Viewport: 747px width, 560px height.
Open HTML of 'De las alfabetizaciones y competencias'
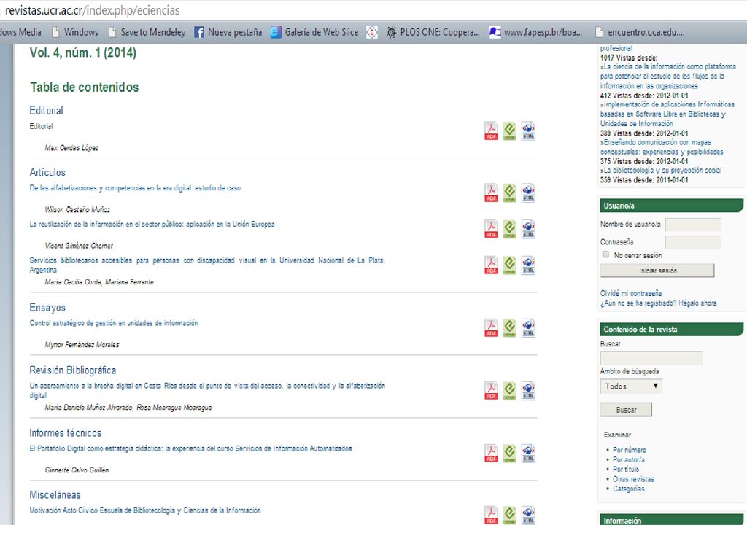coord(528,192)
